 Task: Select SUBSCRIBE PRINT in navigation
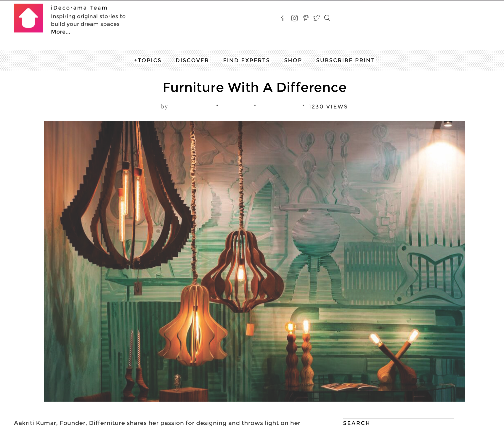[x=345, y=60]
